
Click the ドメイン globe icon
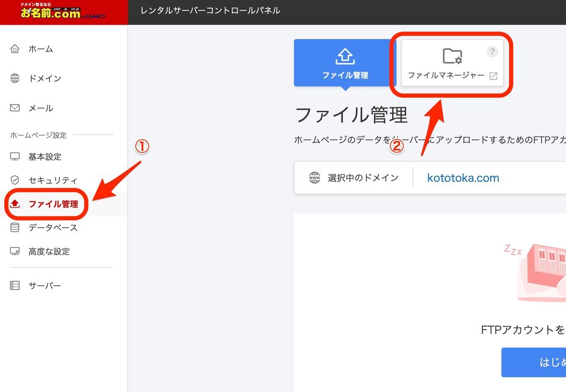point(15,78)
